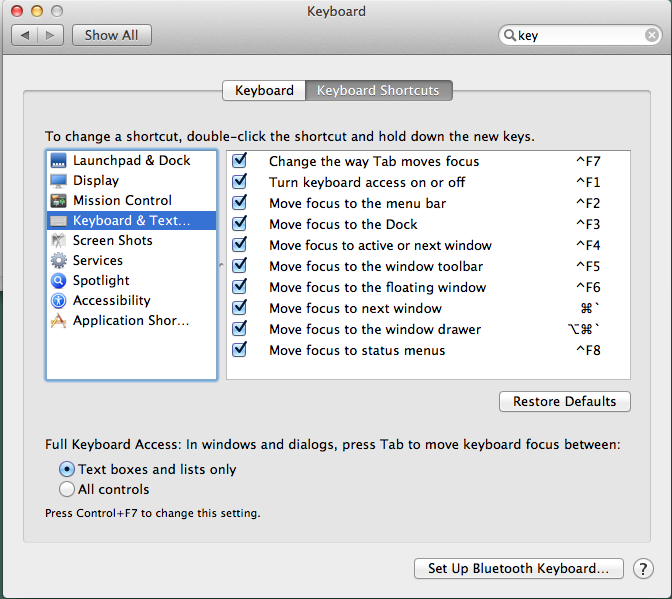Select the Application Shortcuts category icon
Screen dimensions: 672x599
coord(58,321)
